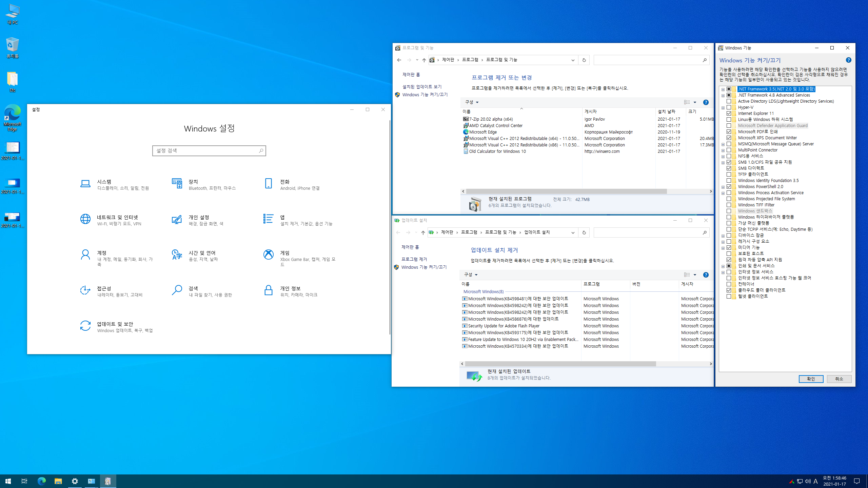Click refresh button in 프로그램 및 기능 address bar
The height and width of the screenshot is (488, 868).
[584, 60]
